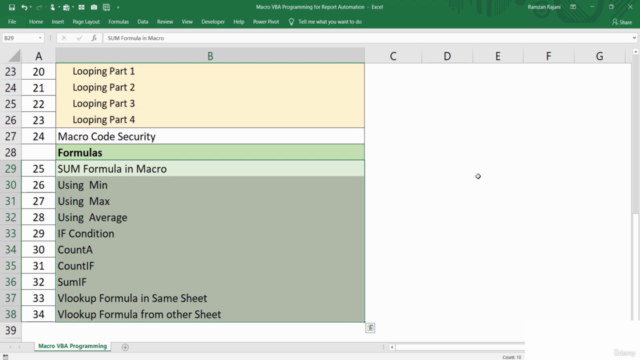Click the Help ribbon tab
This screenshot has height=360, width=640.
click(239, 22)
